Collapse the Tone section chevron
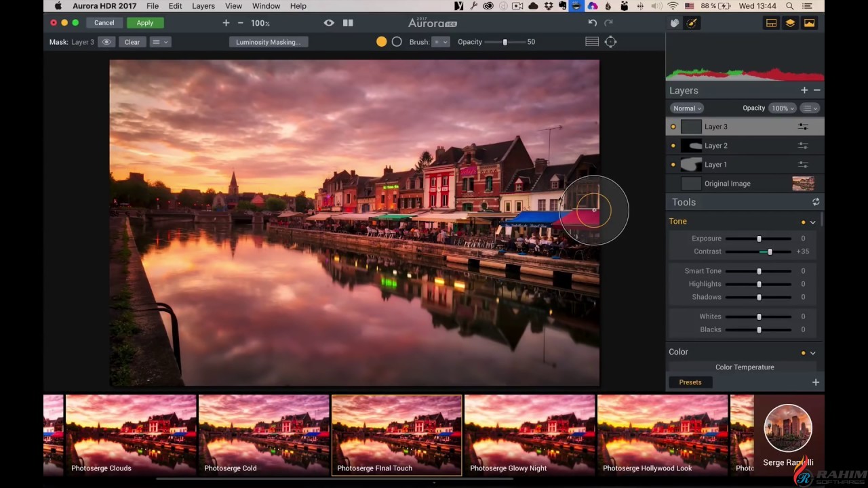 tap(812, 222)
